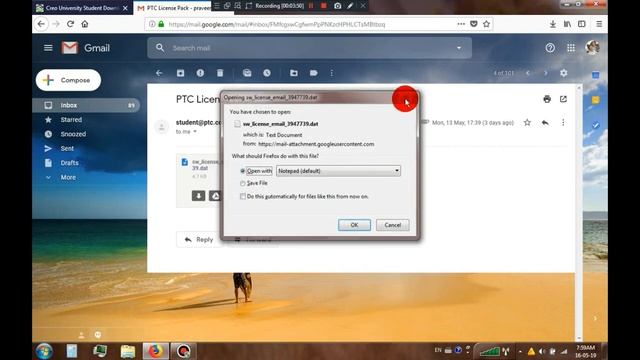640x360 pixels.
Task: Open Firefox from the taskbar
Action: coord(155,351)
